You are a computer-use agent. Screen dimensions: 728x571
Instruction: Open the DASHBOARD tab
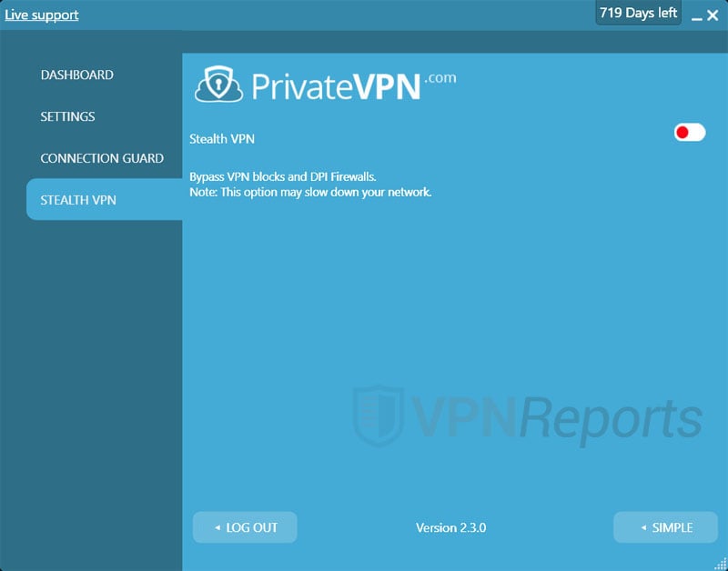tap(76, 75)
